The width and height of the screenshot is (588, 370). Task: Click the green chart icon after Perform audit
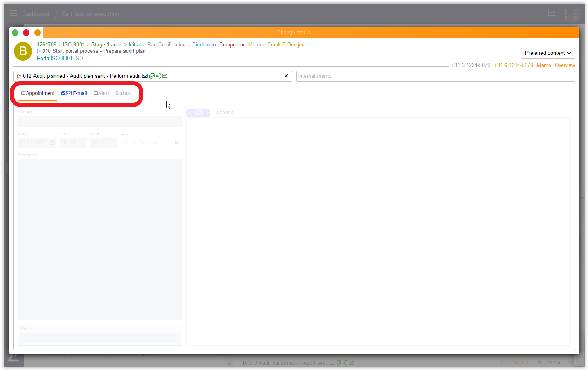click(x=165, y=76)
